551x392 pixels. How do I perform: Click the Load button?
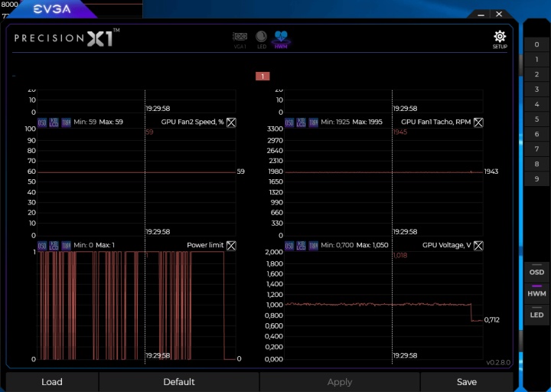[52, 382]
